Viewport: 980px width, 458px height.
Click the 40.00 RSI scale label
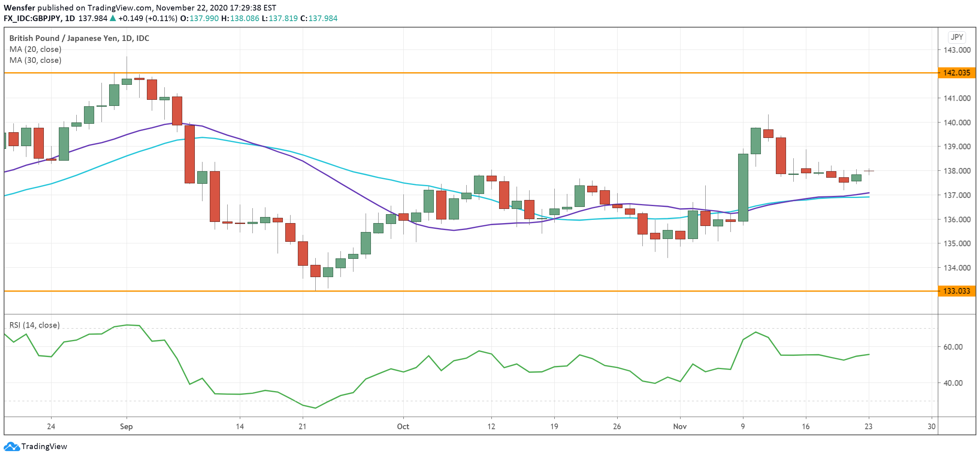tap(953, 383)
